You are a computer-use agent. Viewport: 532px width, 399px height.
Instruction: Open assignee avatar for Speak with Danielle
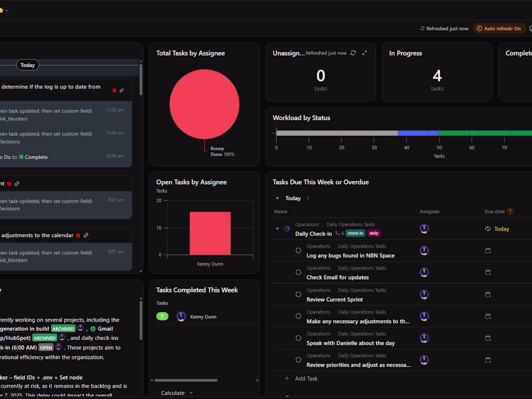point(424,338)
